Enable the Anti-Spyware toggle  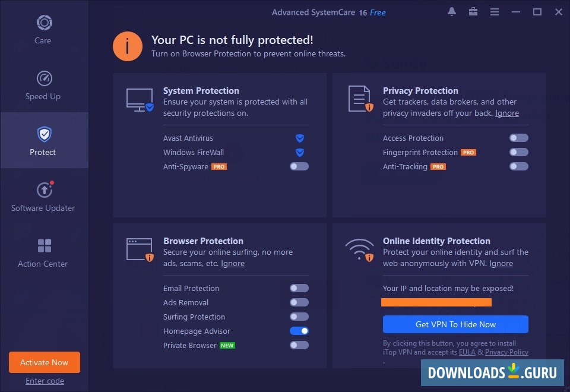click(299, 167)
